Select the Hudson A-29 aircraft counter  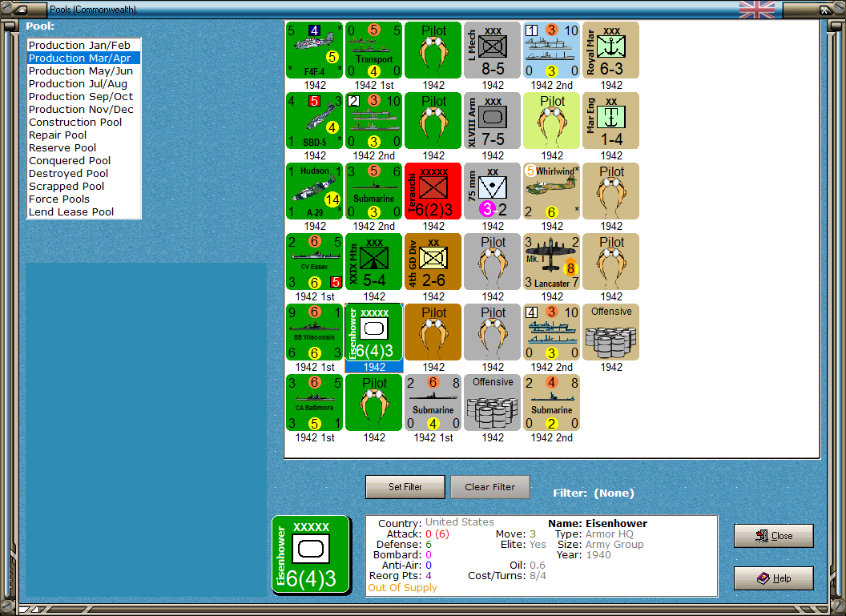pos(315,191)
